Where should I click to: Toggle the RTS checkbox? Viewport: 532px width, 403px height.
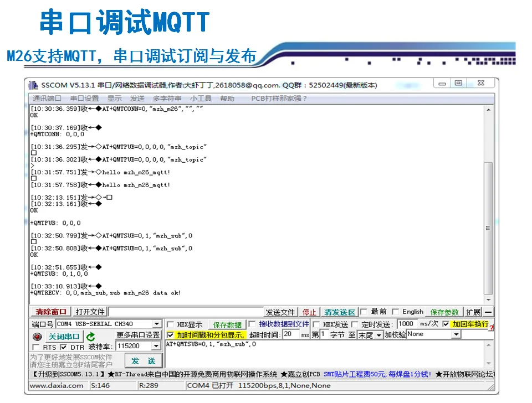35,347
